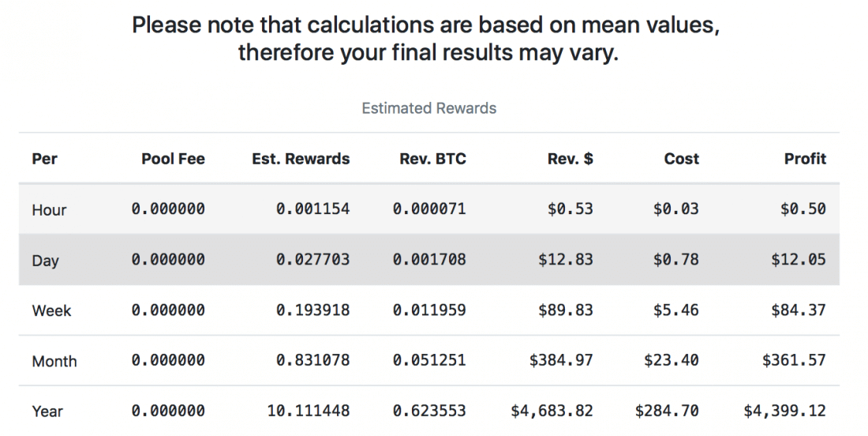Select the Day row label
Viewport: 868px width, 436px height.
pyautogui.click(x=45, y=261)
